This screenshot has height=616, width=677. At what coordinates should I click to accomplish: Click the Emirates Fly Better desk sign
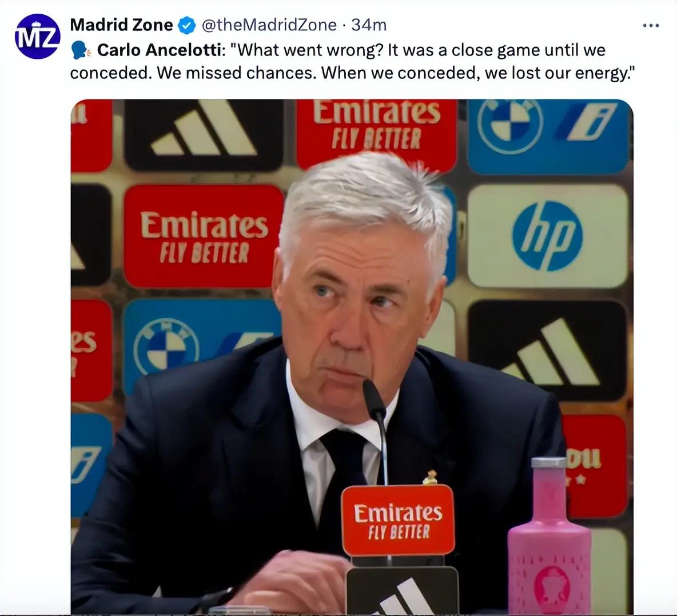click(397, 521)
